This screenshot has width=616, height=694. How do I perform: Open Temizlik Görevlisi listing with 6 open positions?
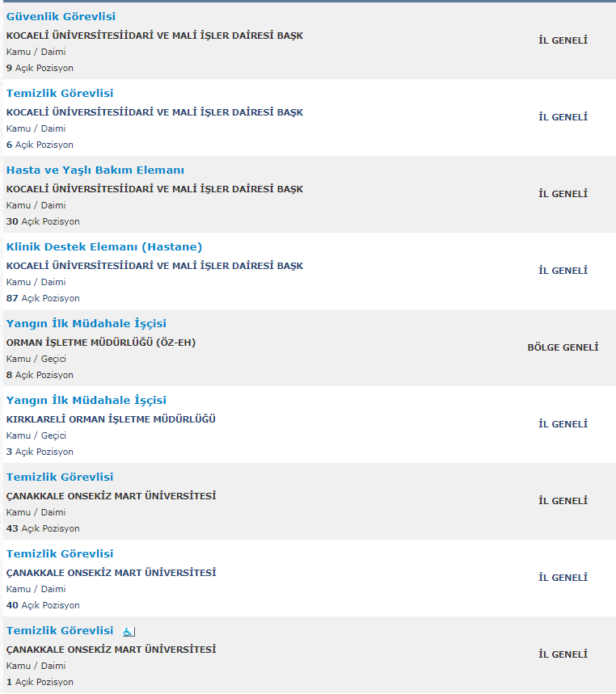[x=60, y=94]
